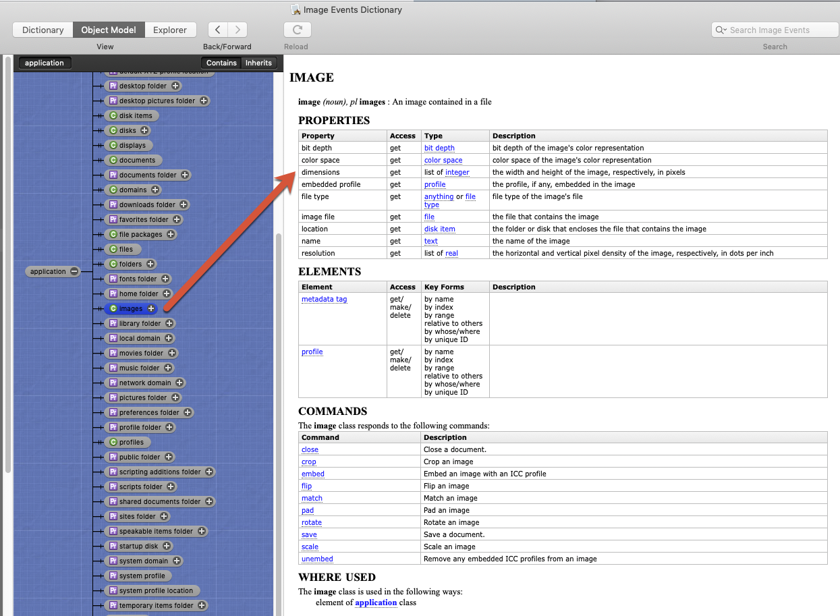Expand the disks node
This screenshot has width=840, height=616.
(144, 131)
